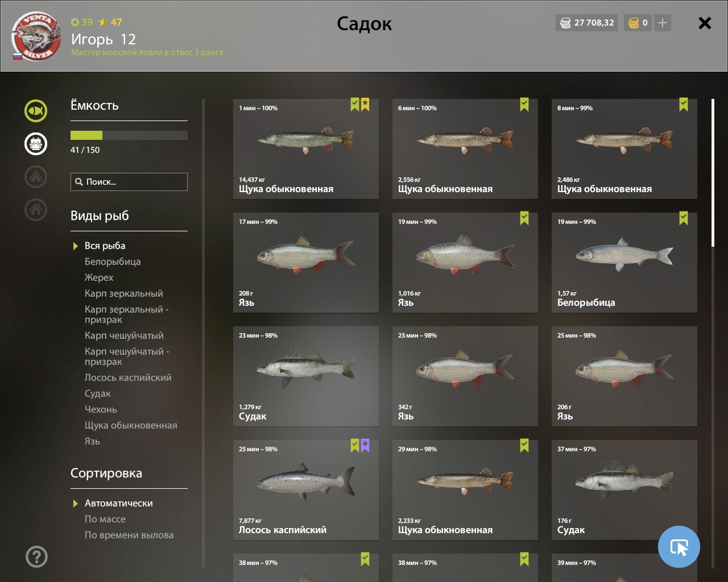Image resolution: width=728 pixels, height=582 pixels.
Task: Filter by Щука обыкновенная species
Action: 131,425
